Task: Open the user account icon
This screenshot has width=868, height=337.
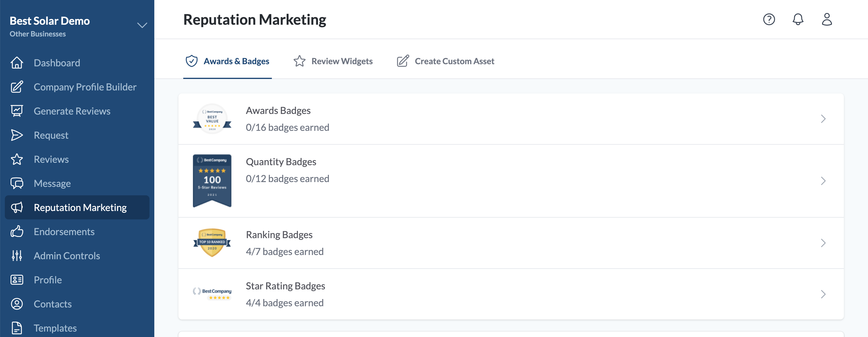Action: click(x=826, y=19)
